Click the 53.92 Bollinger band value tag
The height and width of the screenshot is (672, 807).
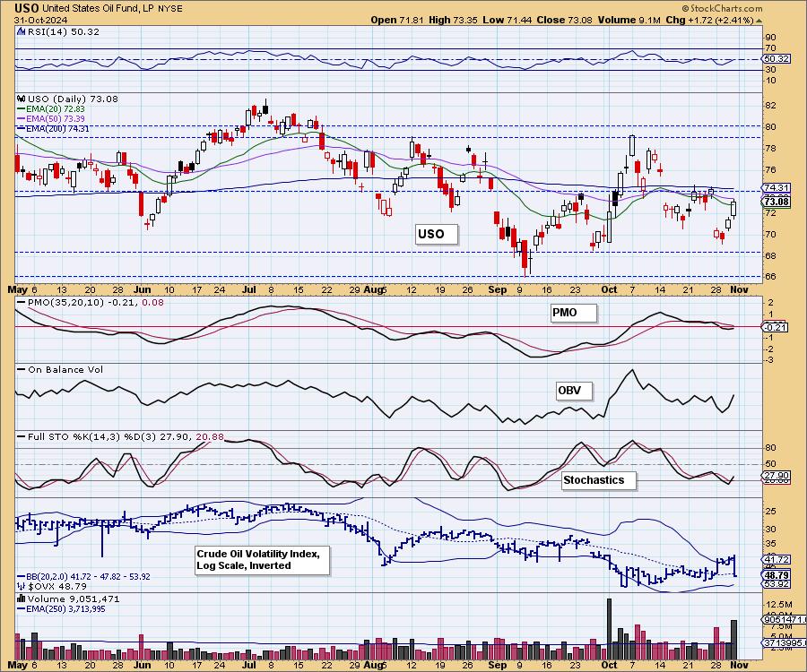coord(777,584)
